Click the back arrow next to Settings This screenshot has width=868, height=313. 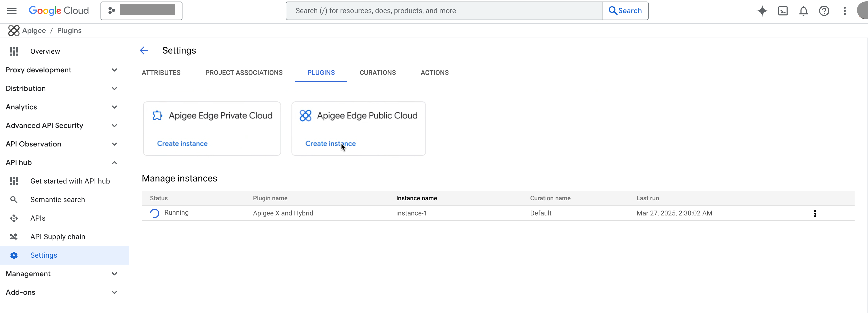point(144,50)
